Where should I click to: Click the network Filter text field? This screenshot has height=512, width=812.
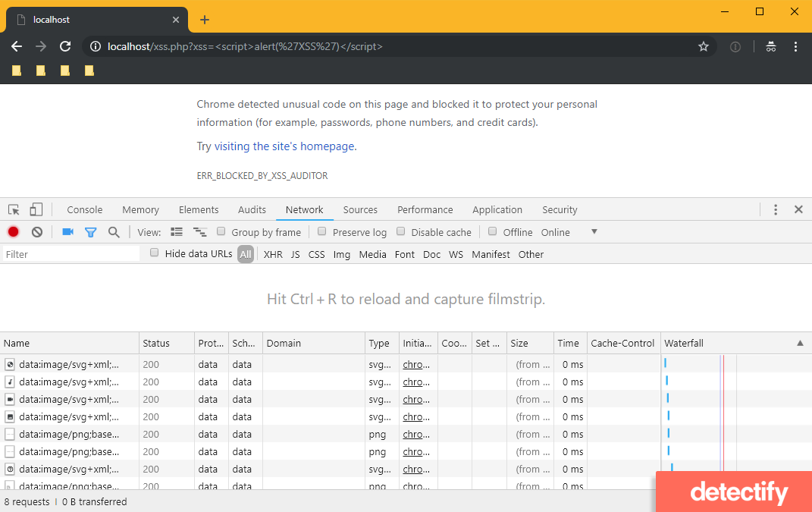[x=71, y=254]
